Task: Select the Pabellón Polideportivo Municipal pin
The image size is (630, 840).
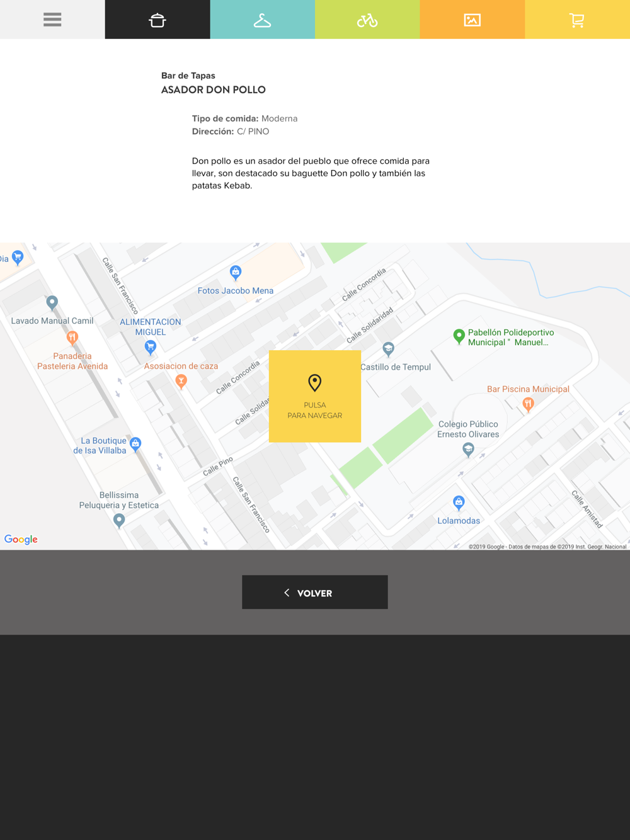Action: 459,336
